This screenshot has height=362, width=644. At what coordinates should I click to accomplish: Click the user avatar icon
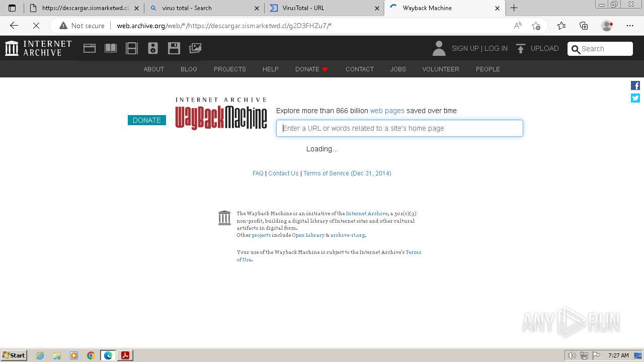pos(439,48)
